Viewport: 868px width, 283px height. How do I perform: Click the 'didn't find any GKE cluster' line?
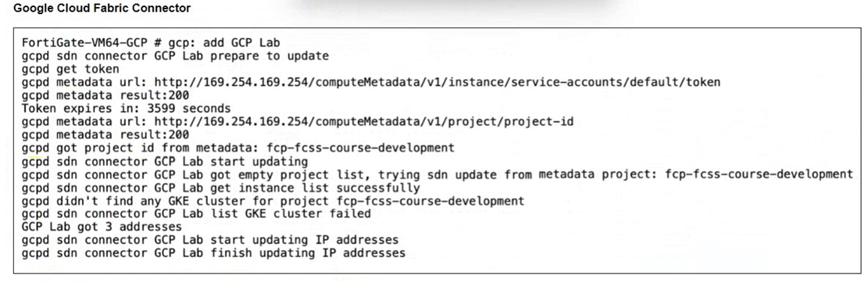[273, 200]
